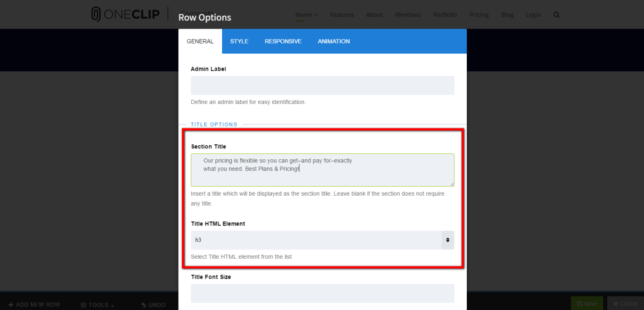This screenshot has height=310, width=644.
Task: Open the Home navigation dropdown
Action: click(x=306, y=15)
